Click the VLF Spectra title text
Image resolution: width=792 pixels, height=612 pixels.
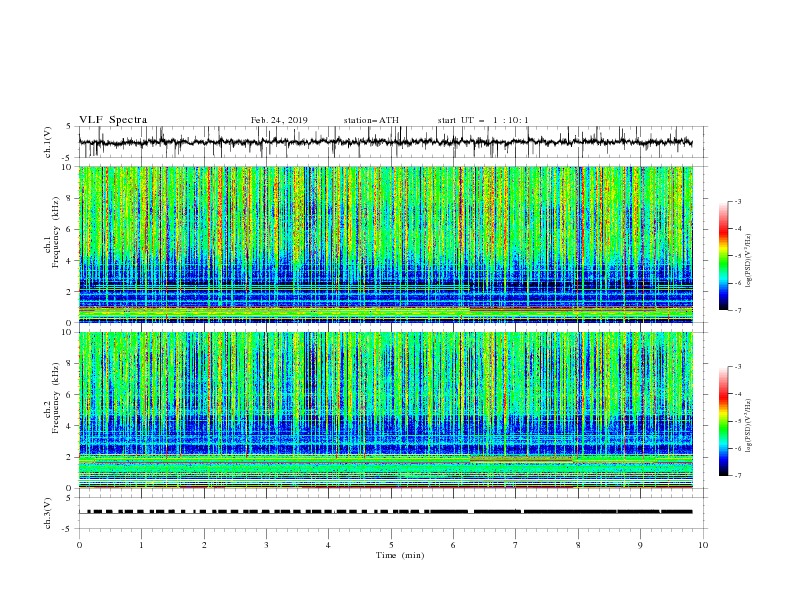pos(113,120)
